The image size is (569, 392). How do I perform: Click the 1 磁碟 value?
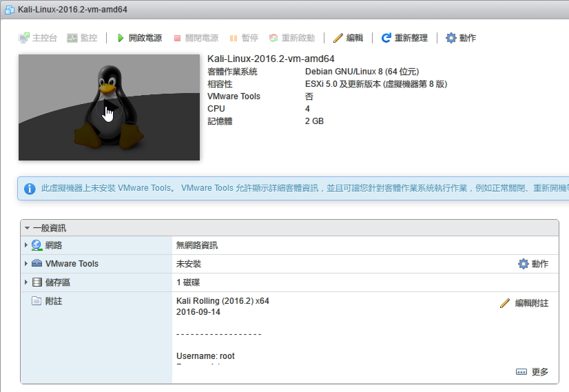[188, 282]
